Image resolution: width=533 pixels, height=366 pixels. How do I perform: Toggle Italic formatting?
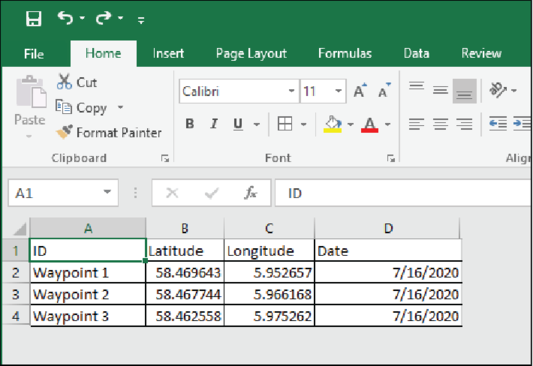pos(214,124)
